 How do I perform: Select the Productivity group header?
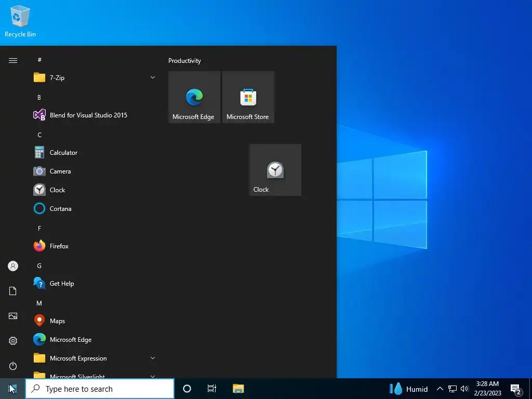(x=184, y=61)
